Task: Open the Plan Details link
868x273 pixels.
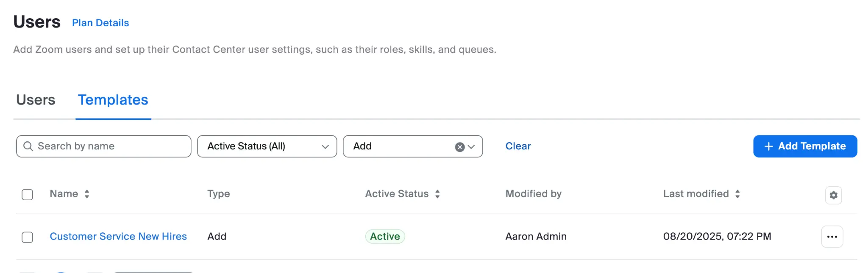Action: (100, 23)
